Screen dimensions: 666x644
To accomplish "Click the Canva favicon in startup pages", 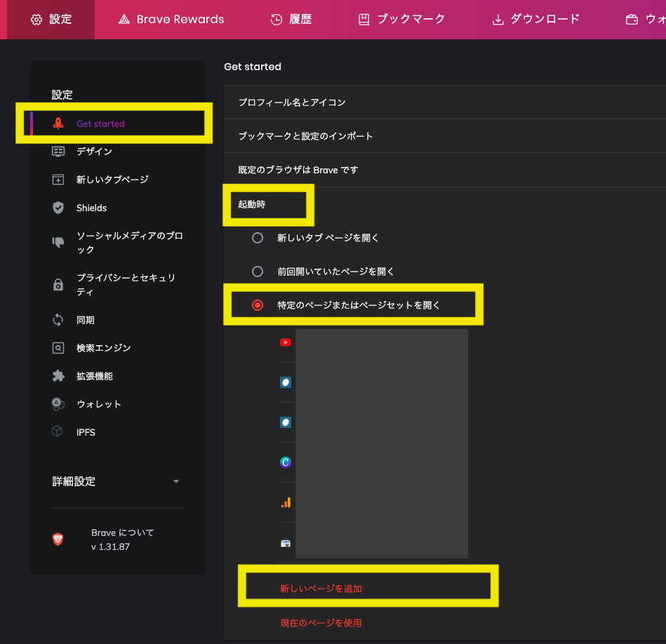I will pyautogui.click(x=286, y=462).
